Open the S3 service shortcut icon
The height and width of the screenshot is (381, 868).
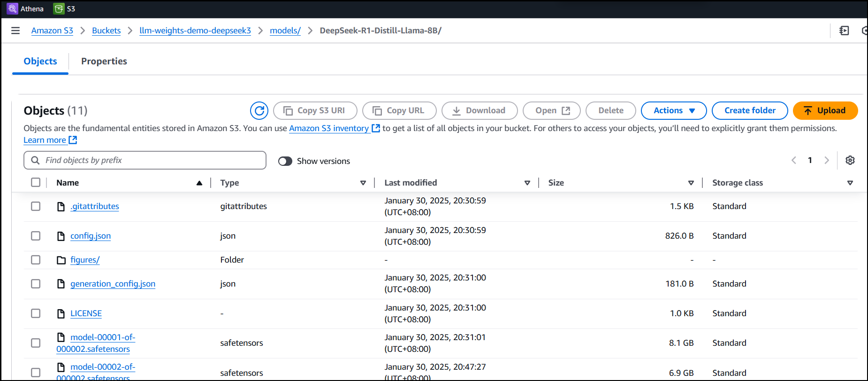[59, 8]
